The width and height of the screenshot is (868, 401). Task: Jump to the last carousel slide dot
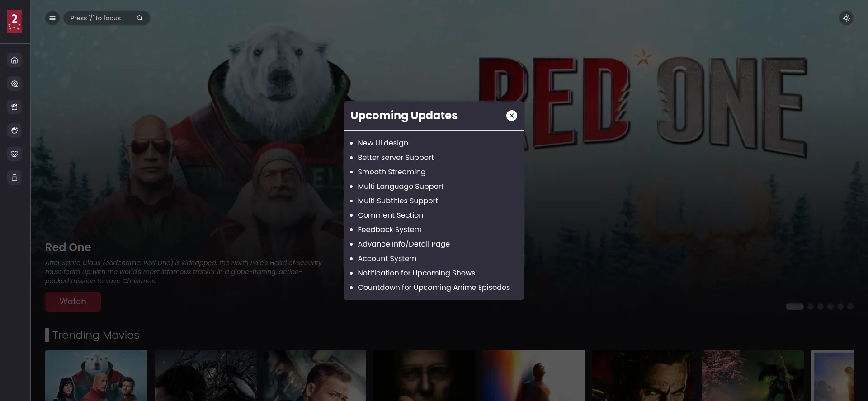(x=850, y=307)
